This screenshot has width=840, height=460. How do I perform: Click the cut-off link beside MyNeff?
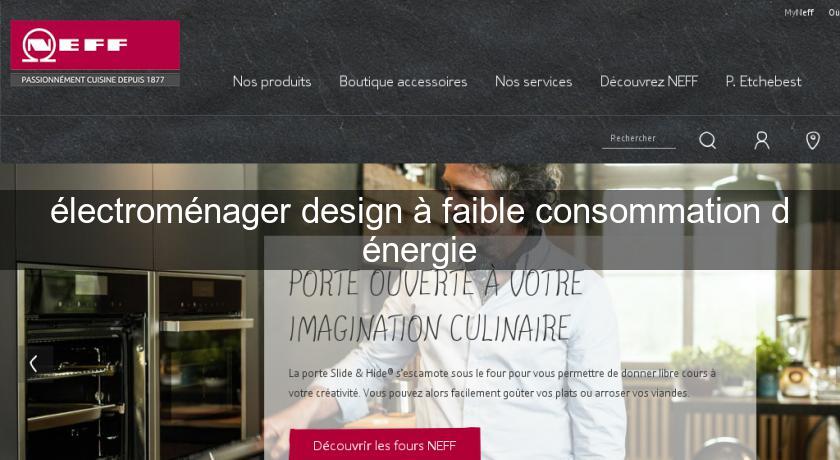coord(834,12)
